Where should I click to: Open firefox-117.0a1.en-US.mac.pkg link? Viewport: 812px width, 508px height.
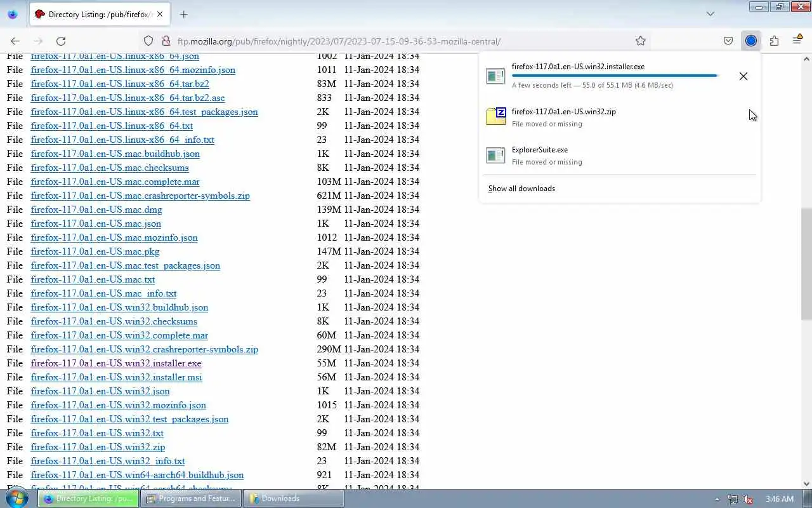point(95,251)
